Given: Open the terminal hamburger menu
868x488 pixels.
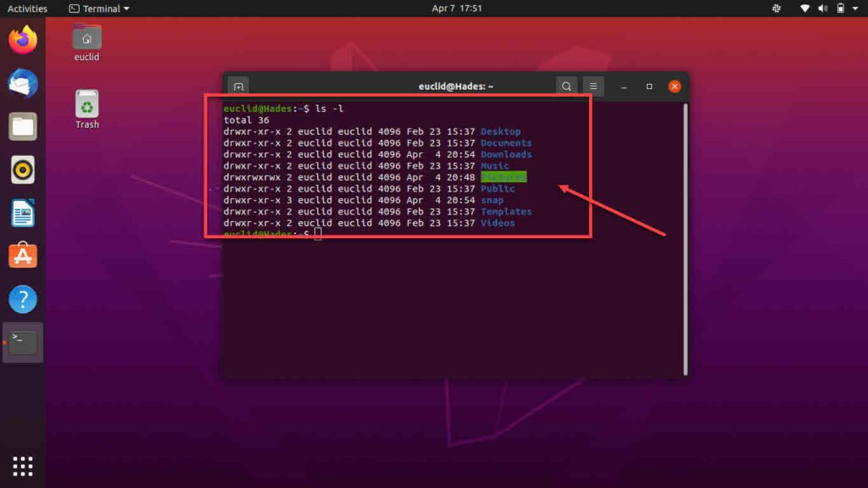Looking at the screenshot, I should coord(593,86).
